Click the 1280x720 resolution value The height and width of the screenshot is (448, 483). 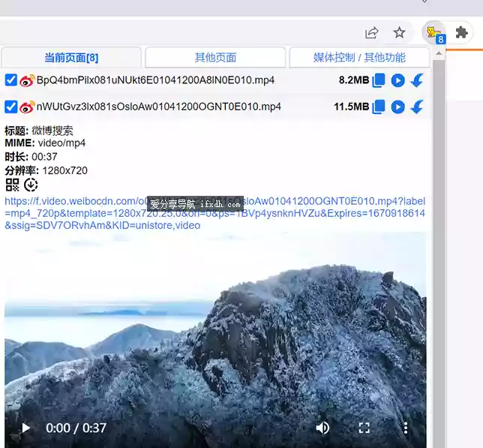point(64,170)
